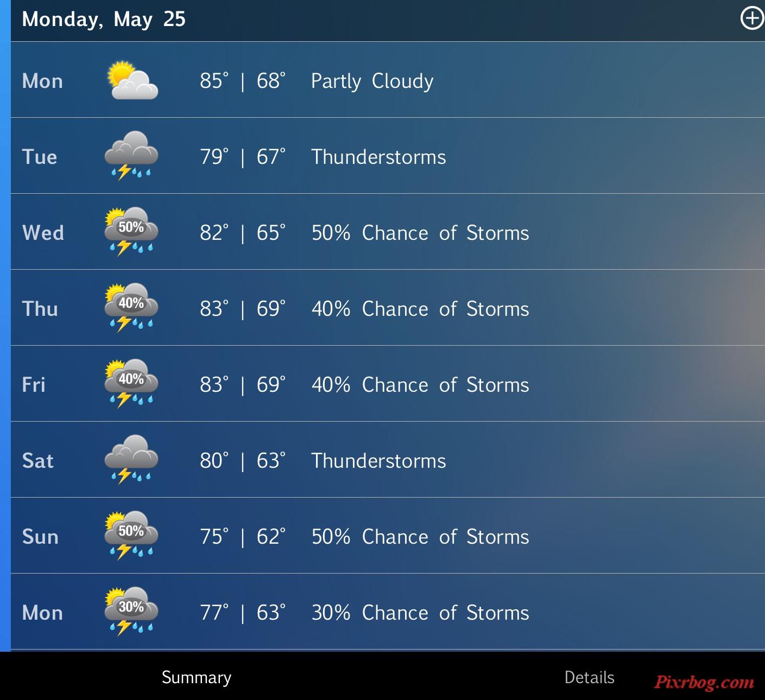The height and width of the screenshot is (700, 765).
Task: Tap the plus circle add icon
Action: click(x=752, y=18)
